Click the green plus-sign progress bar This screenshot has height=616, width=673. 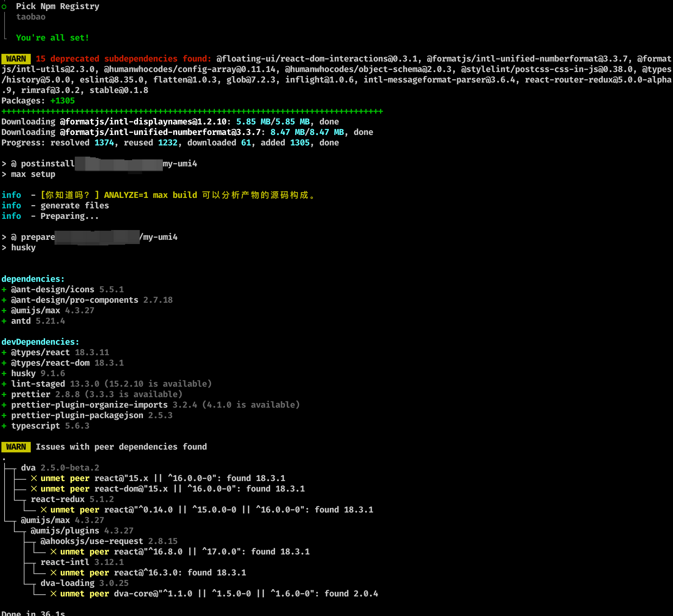click(x=192, y=111)
